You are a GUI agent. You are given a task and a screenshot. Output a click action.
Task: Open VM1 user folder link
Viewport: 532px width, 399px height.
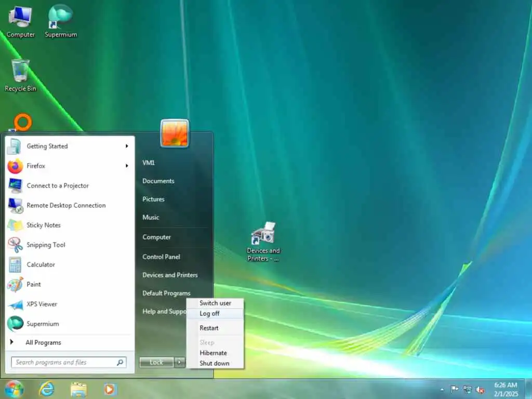[x=149, y=163]
